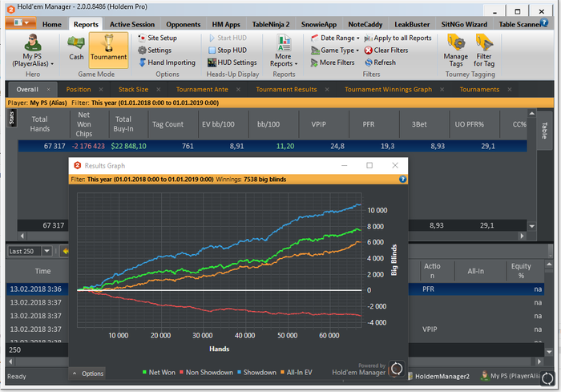Select Tournaments report tab

pyautogui.click(x=479, y=90)
